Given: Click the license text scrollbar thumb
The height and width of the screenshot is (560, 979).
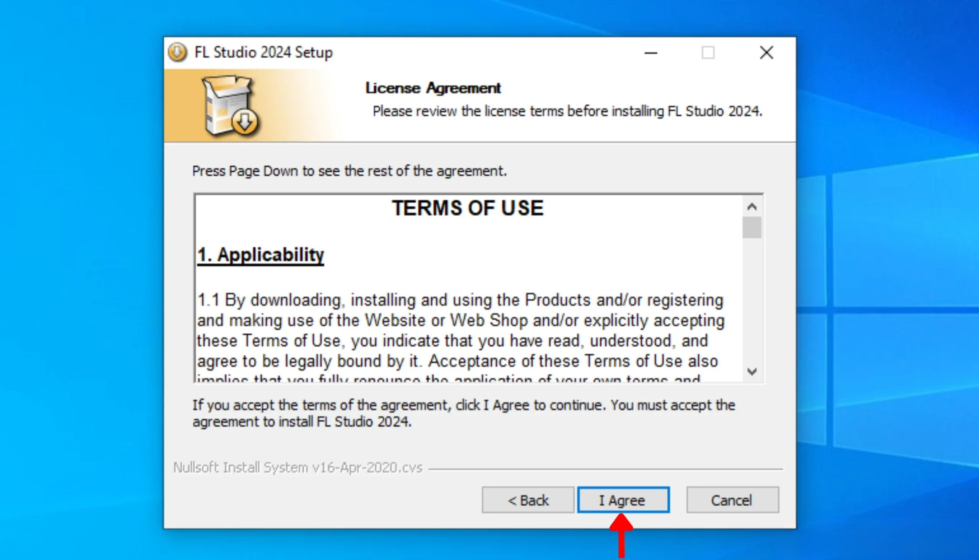Looking at the screenshot, I should pyautogui.click(x=752, y=227).
